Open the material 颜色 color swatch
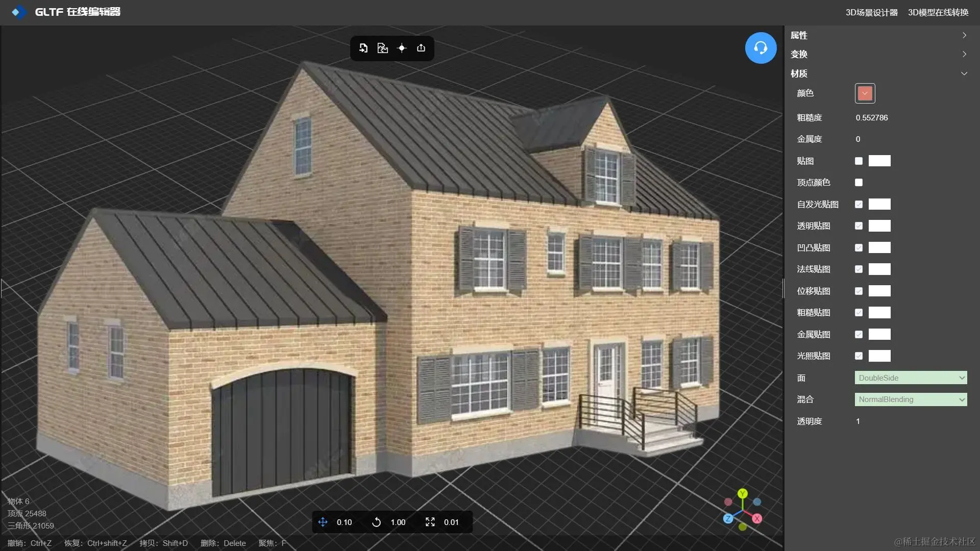 point(865,93)
